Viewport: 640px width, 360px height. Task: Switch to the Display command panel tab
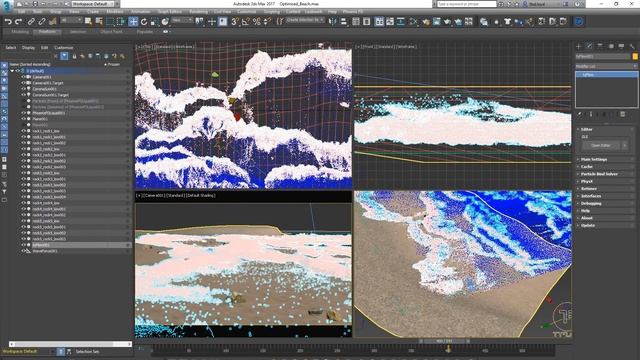[x=621, y=46]
